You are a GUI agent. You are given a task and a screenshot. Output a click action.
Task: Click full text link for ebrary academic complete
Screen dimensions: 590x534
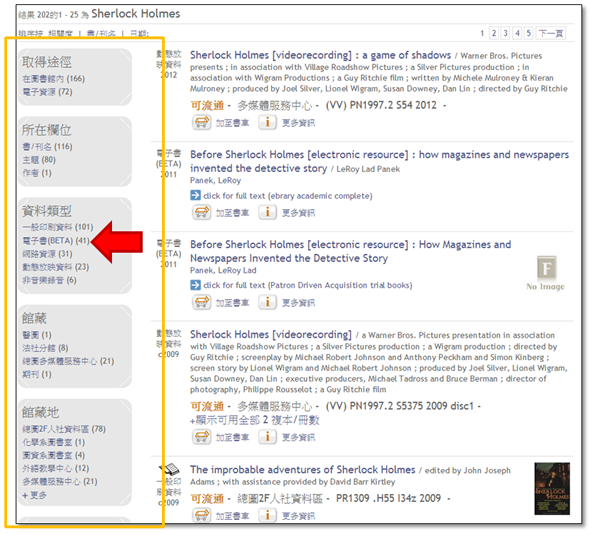[288, 196]
